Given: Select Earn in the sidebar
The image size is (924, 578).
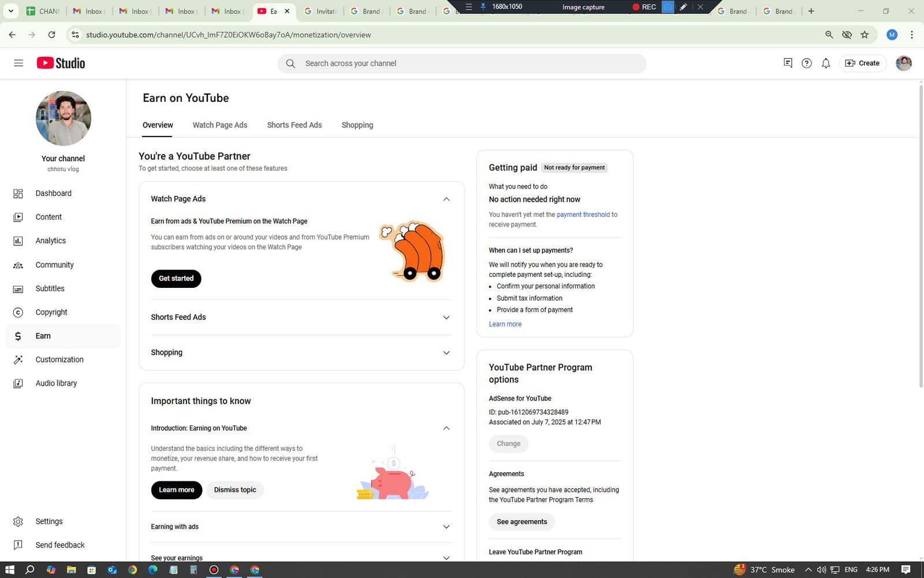Looking at the screenshot, I should pos(64,336).
